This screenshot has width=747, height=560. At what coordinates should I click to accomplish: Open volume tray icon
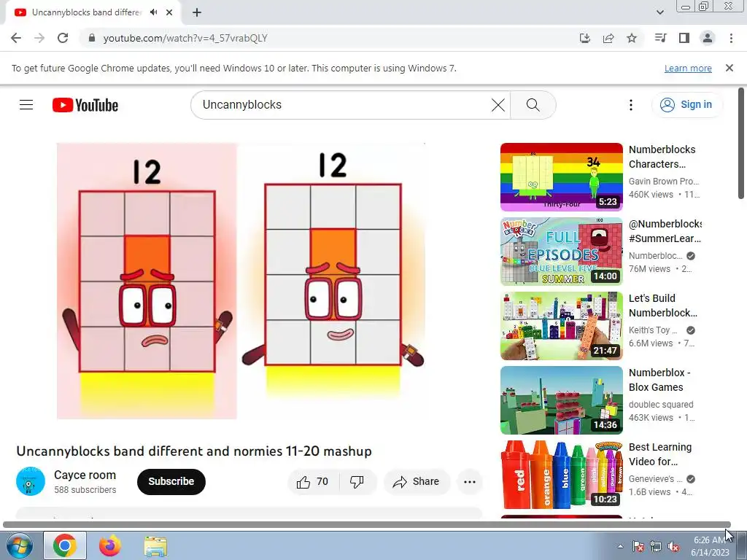tap(673, 546)
